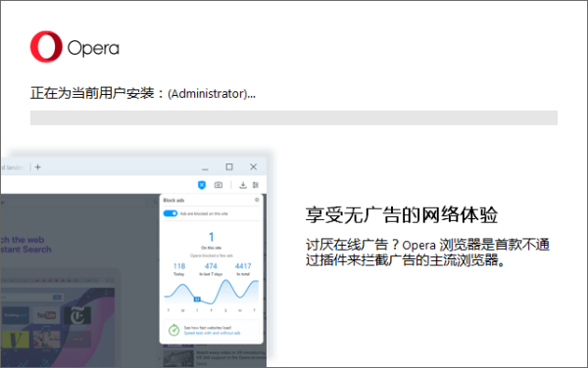The width and height of the screenshot is (588, 368).
Task: Open 'Speed test with and without ads' link
Action: click(x=212, y=333)
